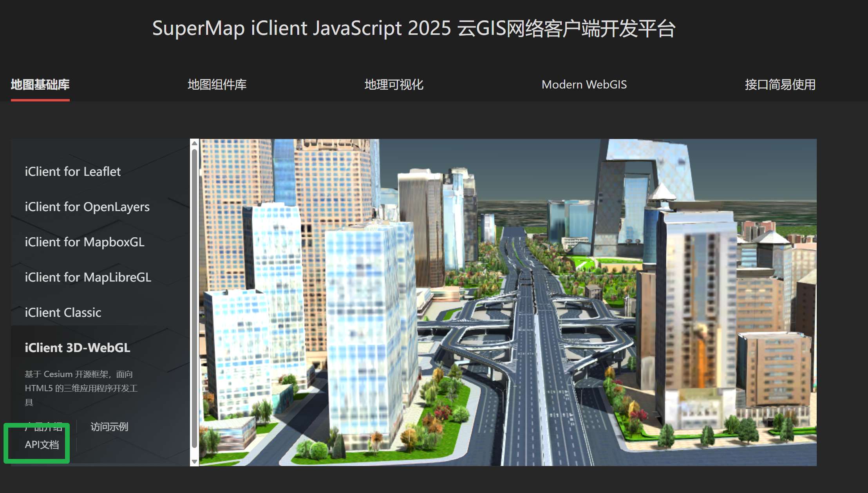
Task: Click the SuperMap iClient JavaScript 2025 page title
Action: [x=414, y=28]
